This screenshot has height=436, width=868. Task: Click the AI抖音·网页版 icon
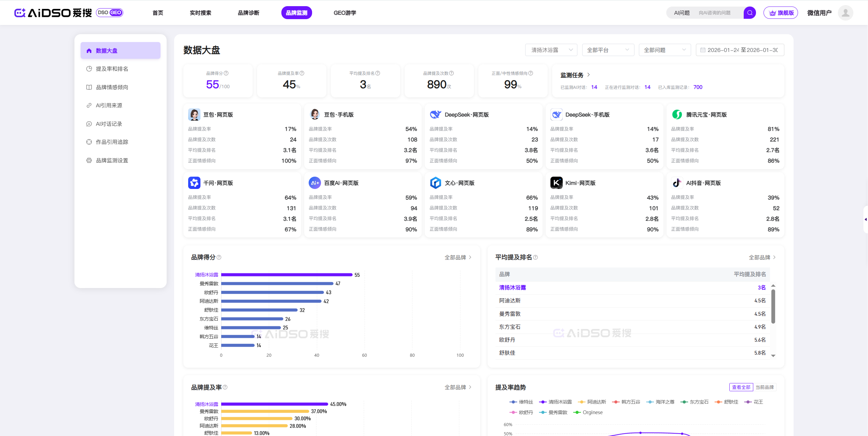click(x=677, y=183)
